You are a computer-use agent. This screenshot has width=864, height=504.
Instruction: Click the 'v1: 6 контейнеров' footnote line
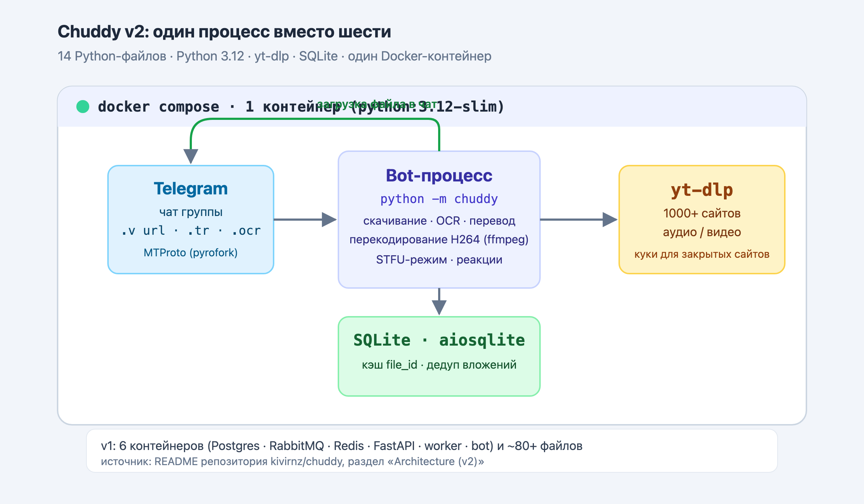pos(342,446)
